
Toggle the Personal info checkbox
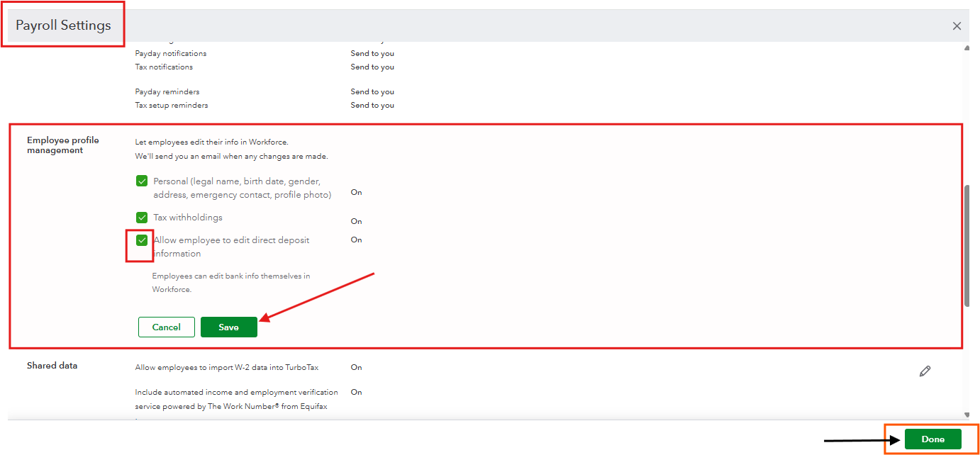(x=142, y=181)
